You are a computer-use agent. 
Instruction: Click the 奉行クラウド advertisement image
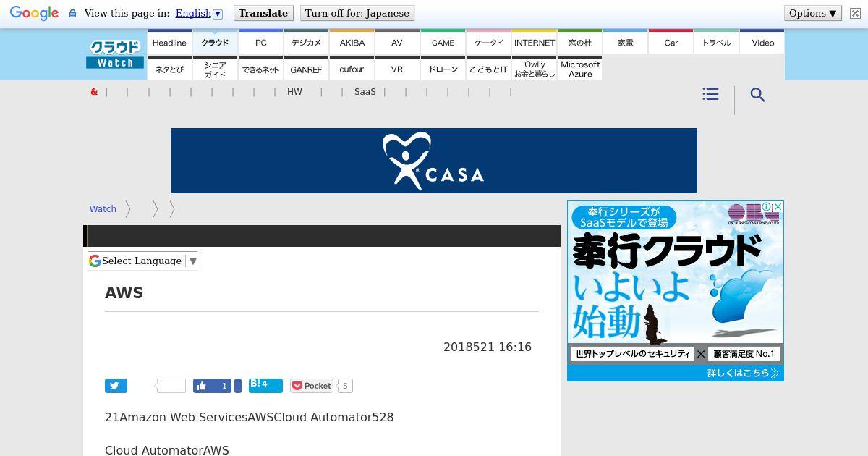click(x=676, y=291)
